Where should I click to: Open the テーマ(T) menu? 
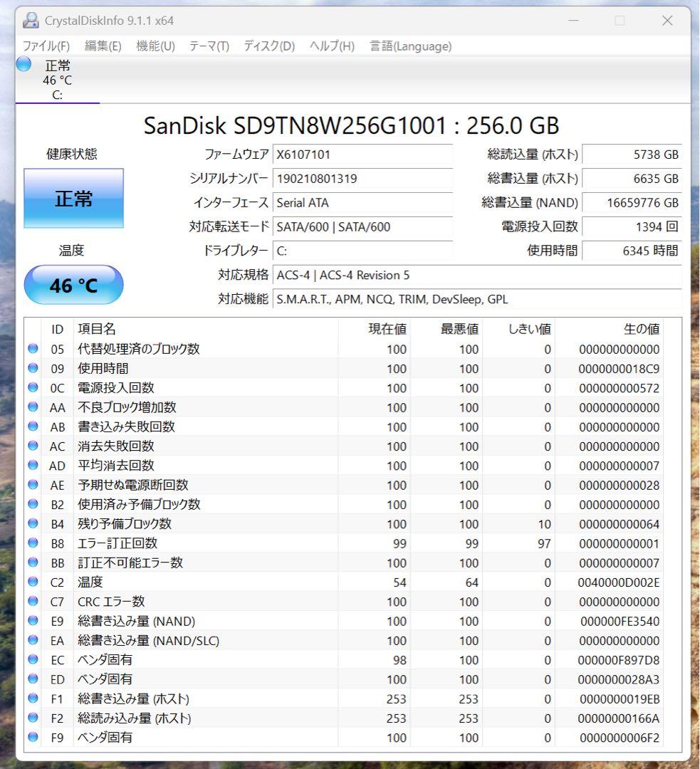[207, 46]
